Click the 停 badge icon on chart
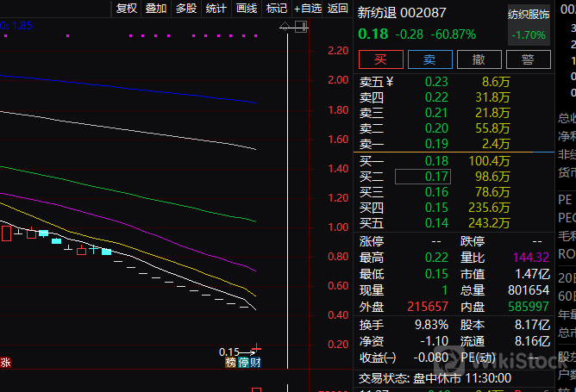Screen dimensions: 576x392 (243, 363)
